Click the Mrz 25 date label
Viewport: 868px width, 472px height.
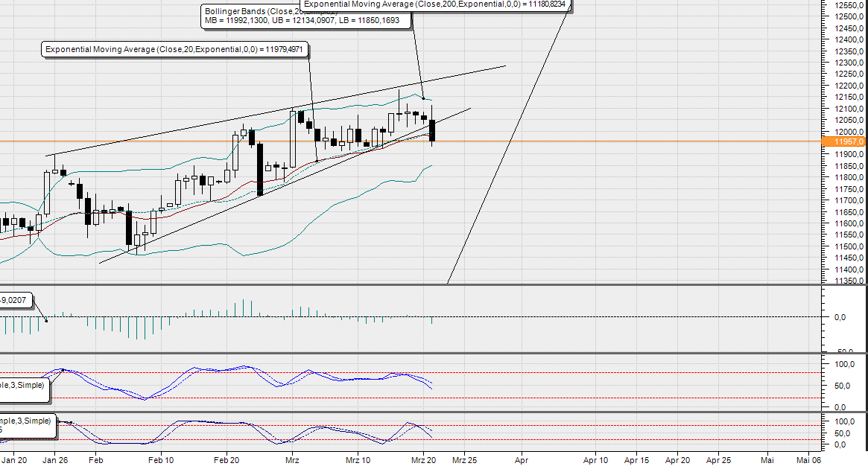pos(464,460)
